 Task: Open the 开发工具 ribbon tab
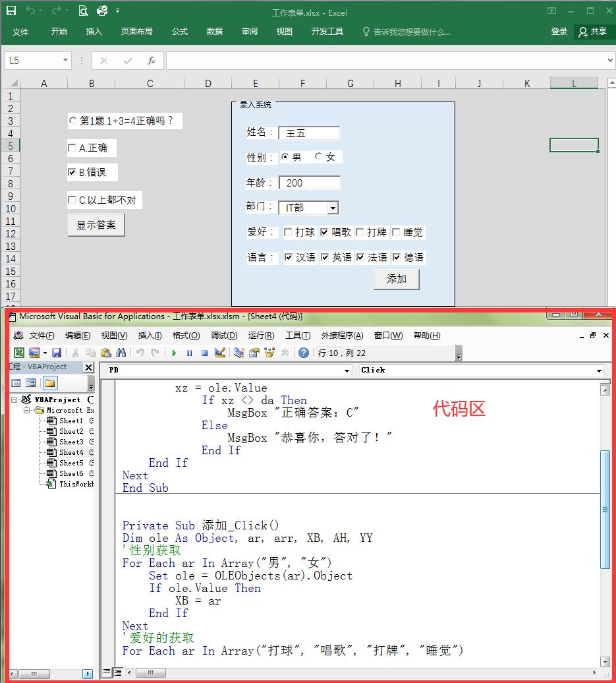coord(327,32)
